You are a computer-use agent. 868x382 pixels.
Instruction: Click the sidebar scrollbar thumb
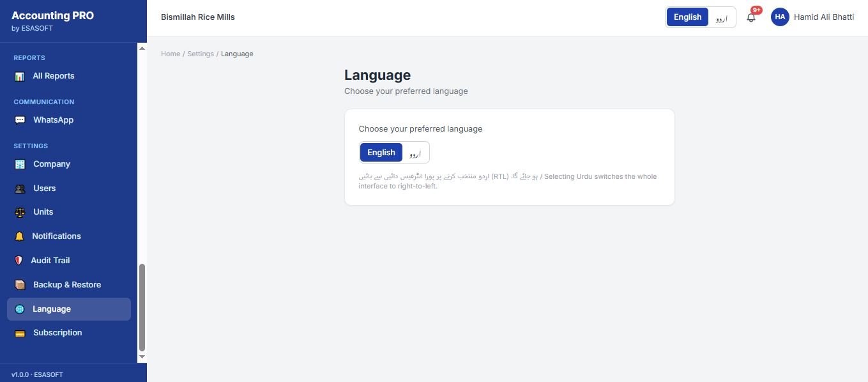click(x=142, y=307)
